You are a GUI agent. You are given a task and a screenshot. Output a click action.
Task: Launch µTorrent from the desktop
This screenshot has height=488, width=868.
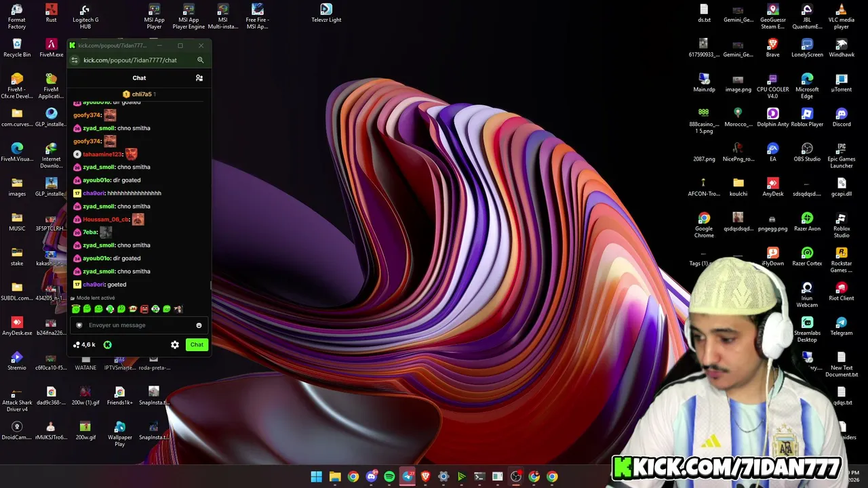click(842, 82)
